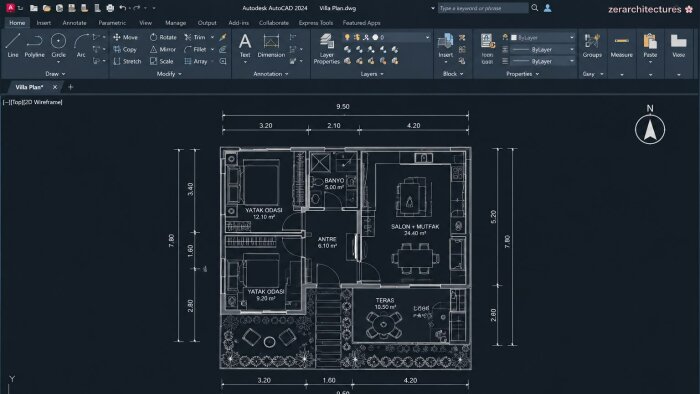Activate the Fillet command
Screen dimensions: 700x394
[x=196, y=49]
